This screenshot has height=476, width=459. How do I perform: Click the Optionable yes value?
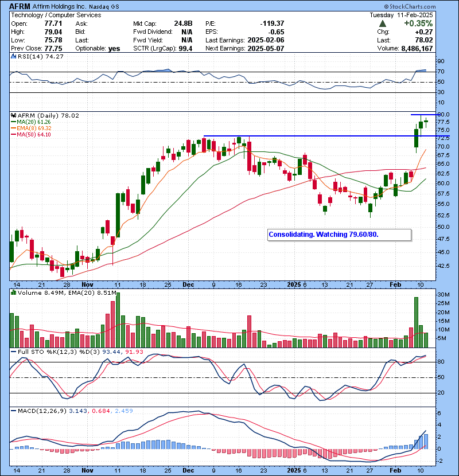[114, 49]
